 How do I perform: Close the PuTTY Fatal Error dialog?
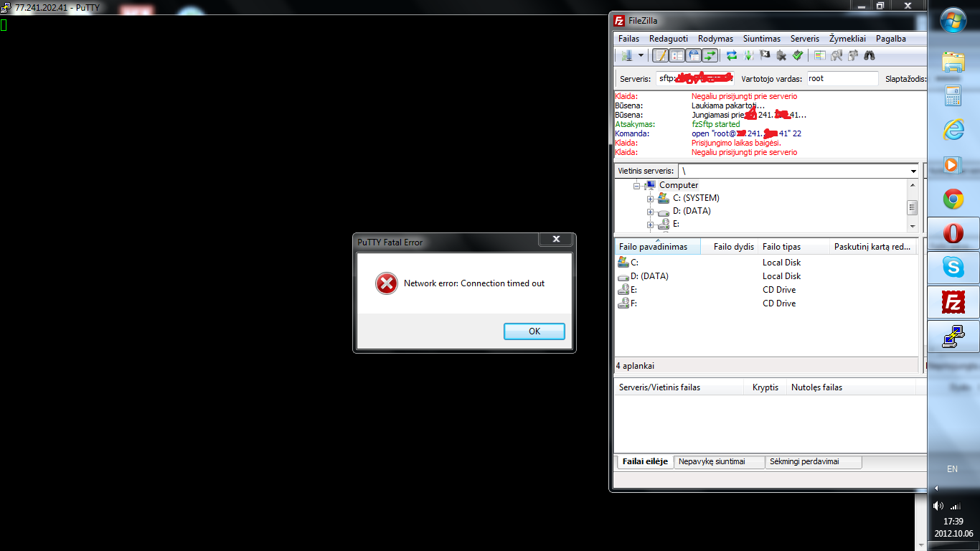tap(556, 240)
